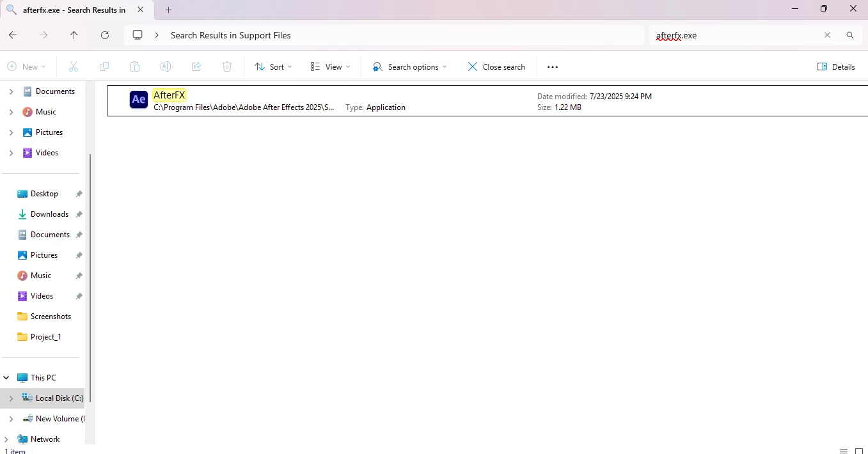Click Close search button
Screen dimensions: 868x454
click(496, 67)
